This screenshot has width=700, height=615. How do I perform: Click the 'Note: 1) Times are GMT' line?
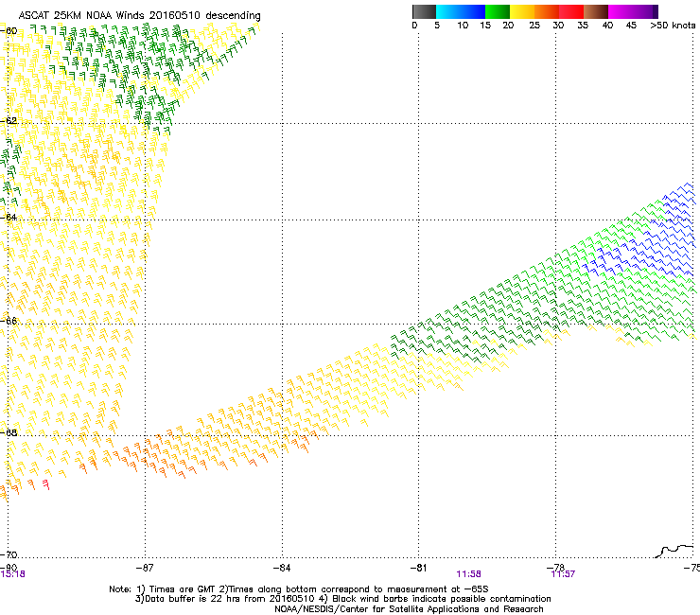click(x=299, y=589)
